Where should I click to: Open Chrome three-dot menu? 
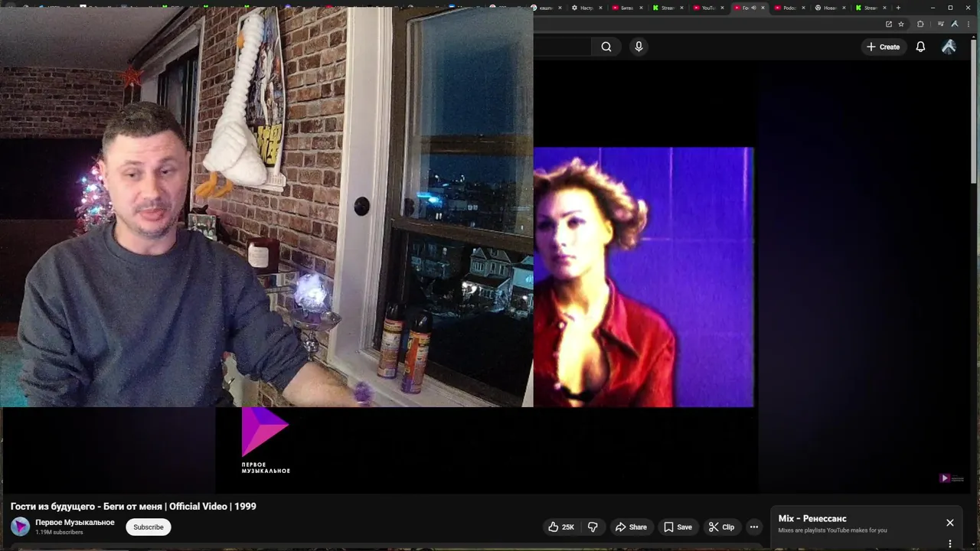coord(969,24)
